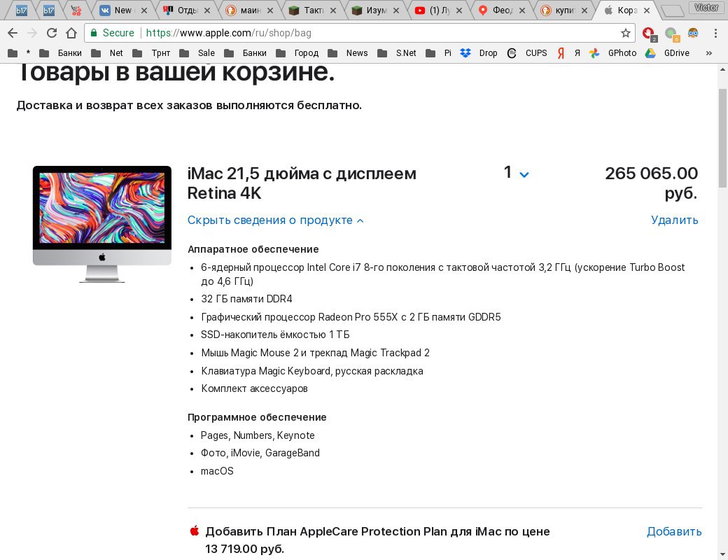Open the News bookmarks folder
The image size is (728, 560).
348,53
